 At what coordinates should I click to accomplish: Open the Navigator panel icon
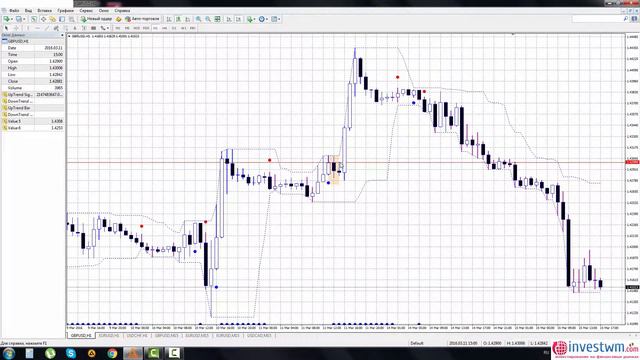53,19
